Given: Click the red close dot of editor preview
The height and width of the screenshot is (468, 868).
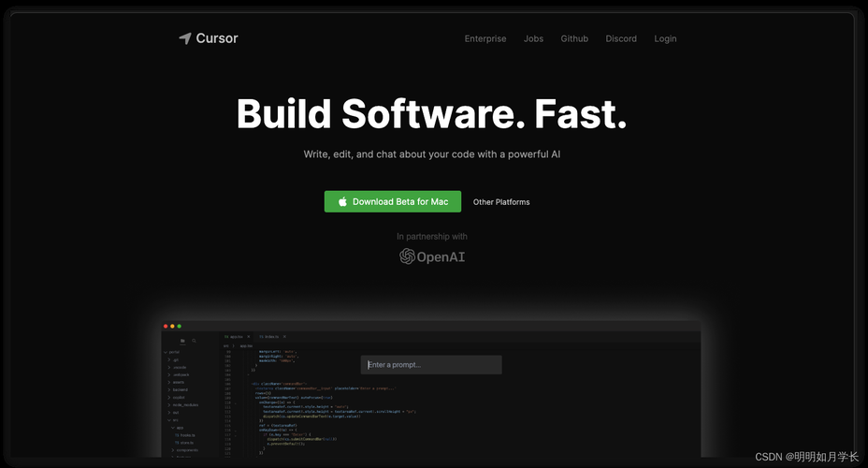Looking at the screenshot, I should coord(166,327).
